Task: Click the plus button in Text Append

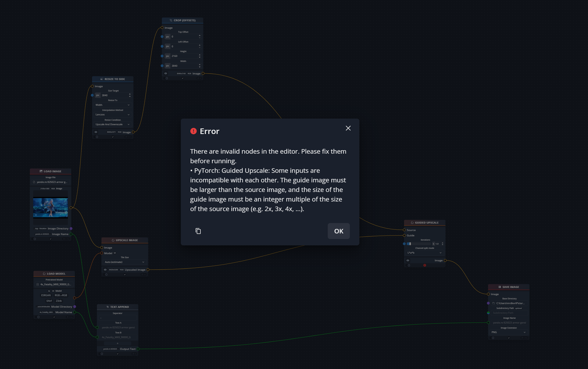Action: click(x=117, y=343)
